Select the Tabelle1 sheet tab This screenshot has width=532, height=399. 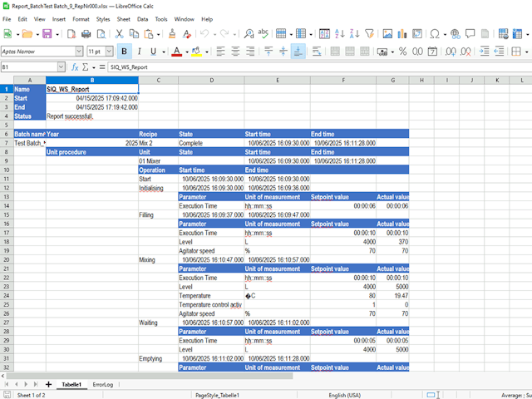click(x=71, y=384)
